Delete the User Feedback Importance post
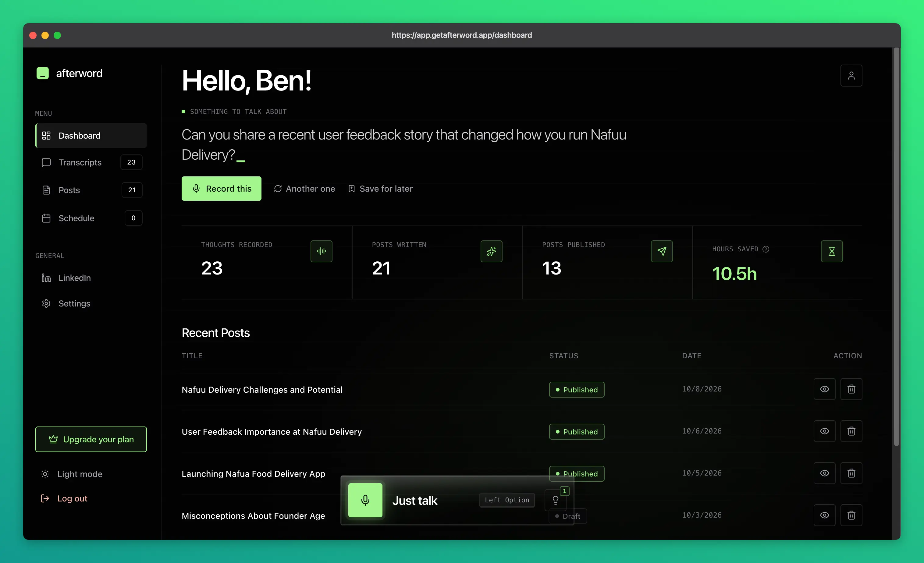This screenshot has height=563, width=924. pos(851,431)
